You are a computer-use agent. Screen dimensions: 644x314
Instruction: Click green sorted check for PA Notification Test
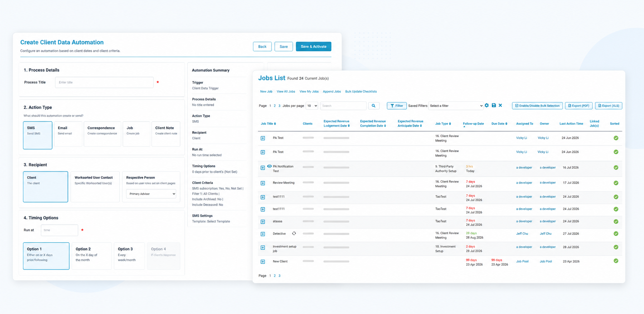pyautogui.click(x=616, y=167)
